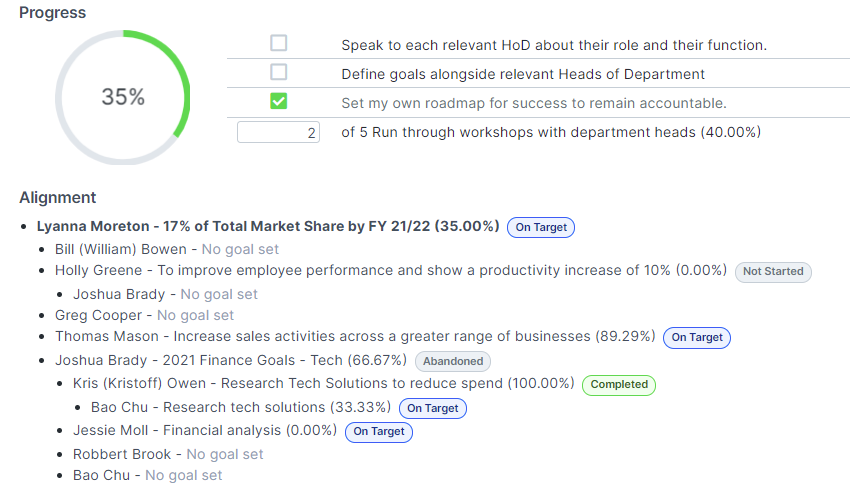
Task: Click the 35% progress circle
Action: tap(122, 97)
